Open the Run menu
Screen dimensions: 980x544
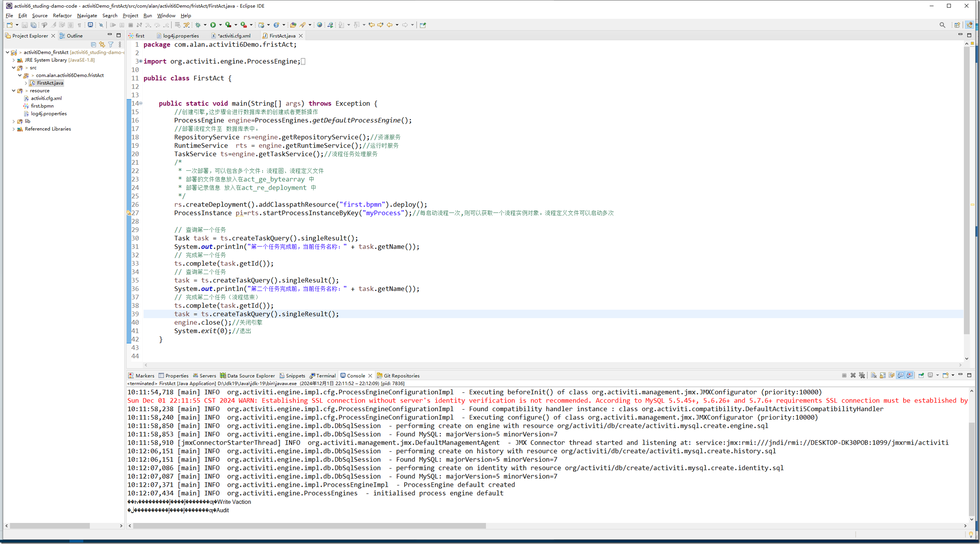(x=147, y=15)
